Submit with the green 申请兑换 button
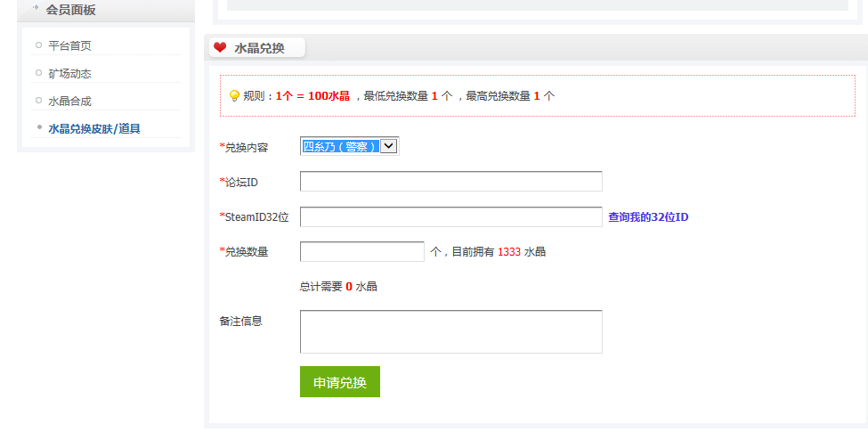Screen dimensions: 868x432 coord(340,381)
